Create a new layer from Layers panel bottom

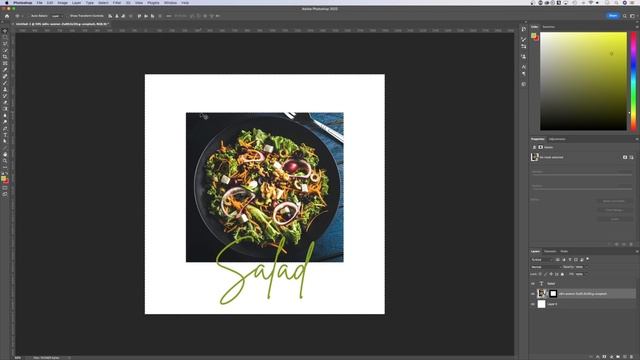pos(624,356)
